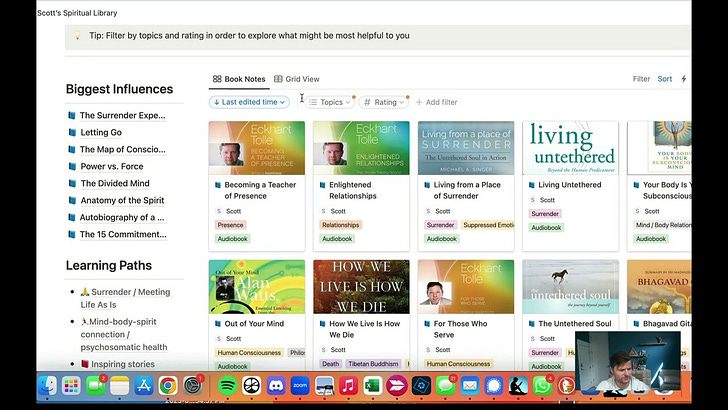The height and width of the screenshot is (410, 728).
Task: Click the lightbulb icon in the Tip callout
Action: 78,35
